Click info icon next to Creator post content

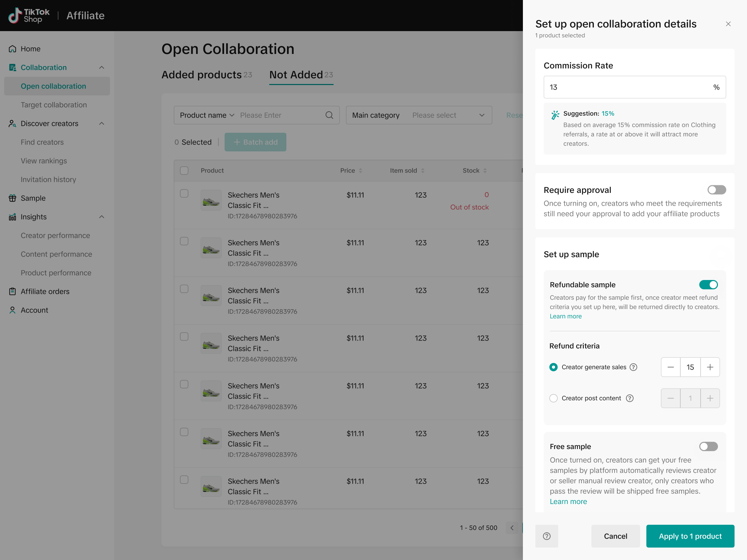pos(630,398)
